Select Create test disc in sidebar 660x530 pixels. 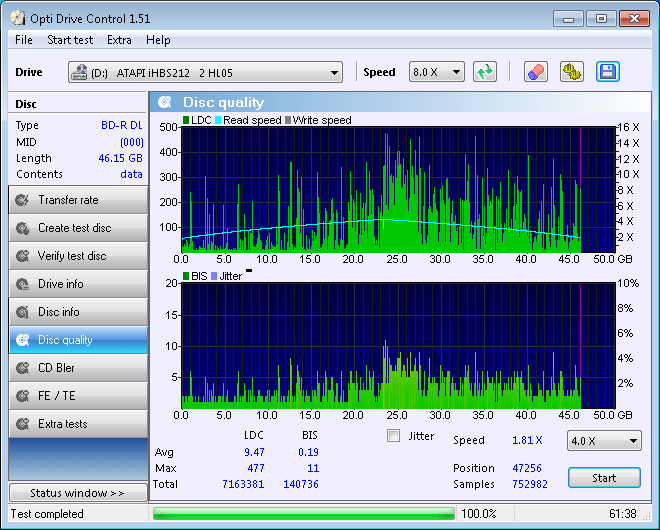coord(78,228)
